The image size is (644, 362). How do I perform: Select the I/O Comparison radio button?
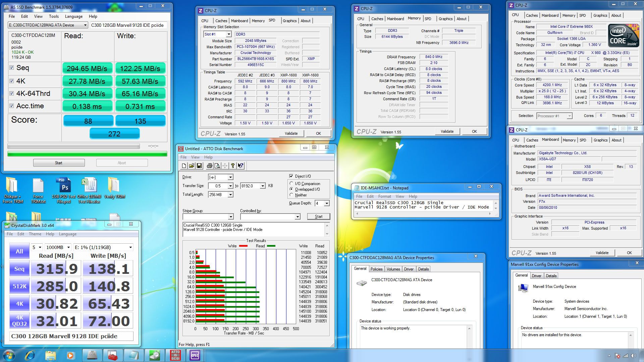[291, 183]
